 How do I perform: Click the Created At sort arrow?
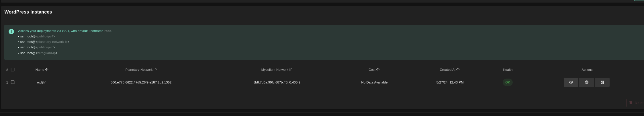[458, 70]
